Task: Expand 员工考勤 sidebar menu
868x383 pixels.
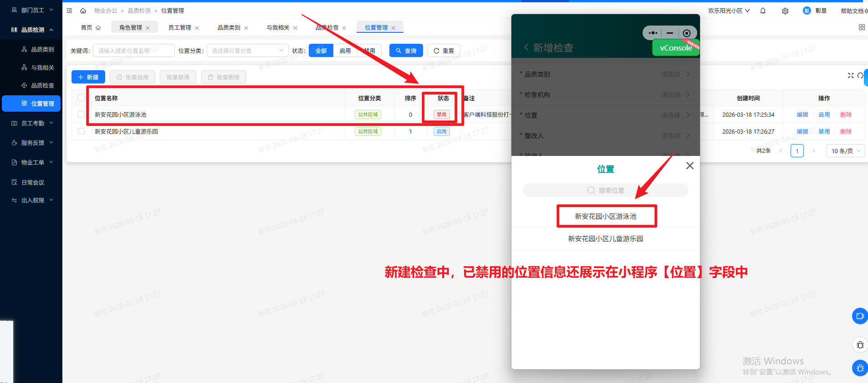Action: (31, 123)
